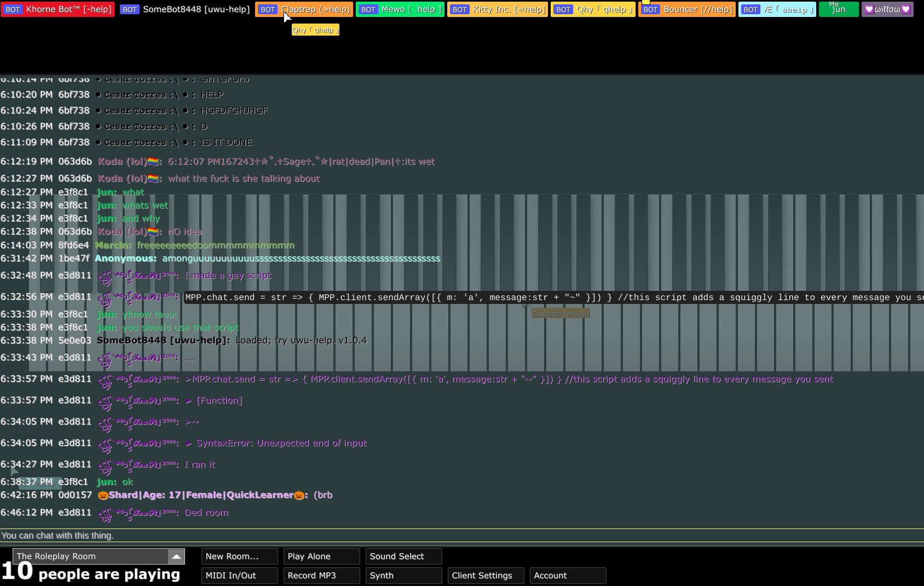Open the Synth panel
The width and height of the screenshot is (924, 586).
point(403,576)
